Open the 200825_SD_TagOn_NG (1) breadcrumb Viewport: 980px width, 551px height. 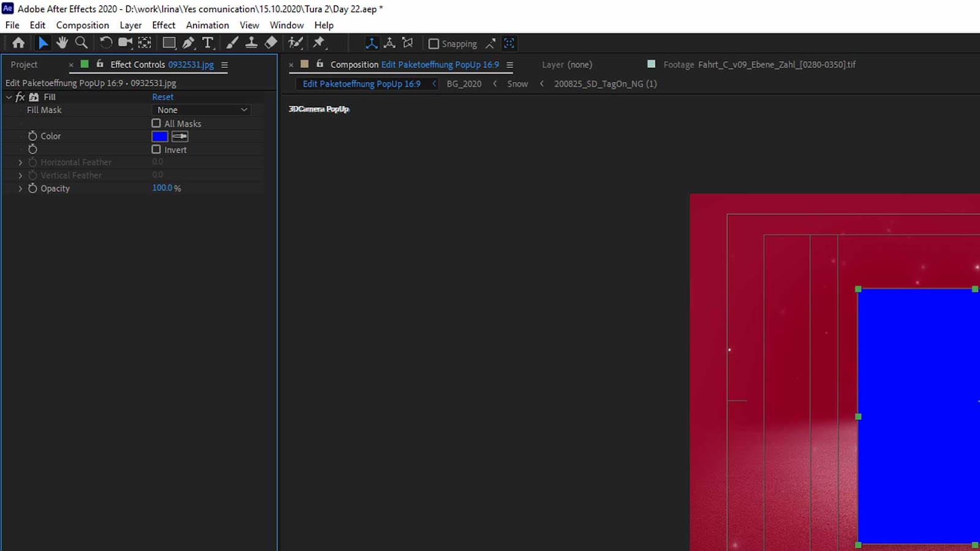(605, 84)
